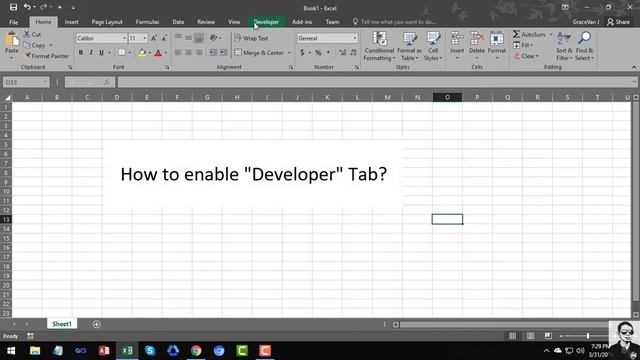Open the Developer tab
640x360 pixels.
pyautogui.click(x=266, y=22)
